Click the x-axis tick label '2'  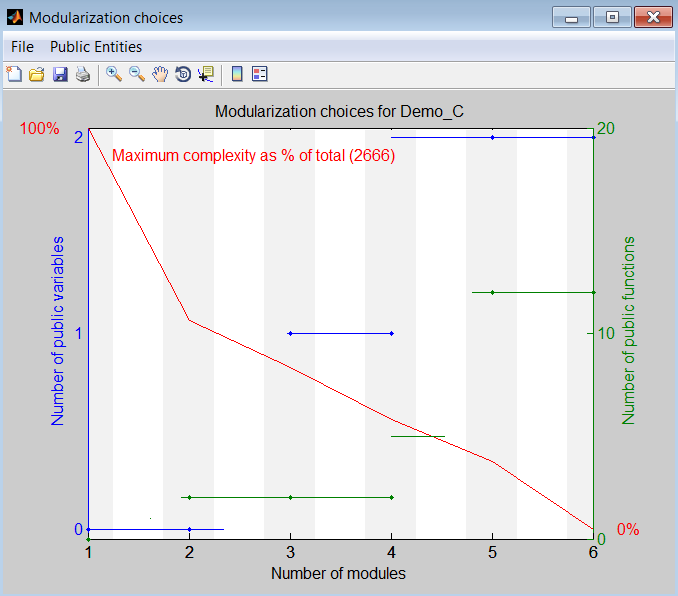[x=189, y=552]
